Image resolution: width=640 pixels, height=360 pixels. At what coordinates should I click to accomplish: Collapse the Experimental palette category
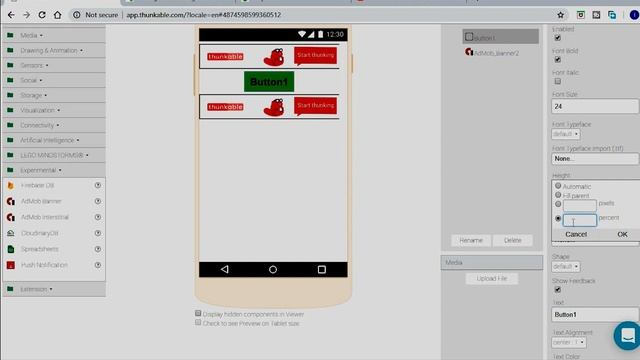54,170
